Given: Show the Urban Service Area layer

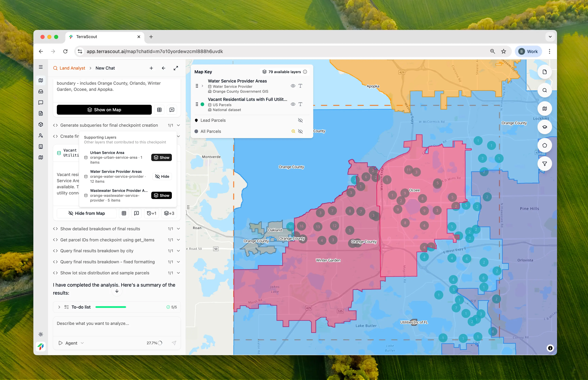Looking at the screenshot, I should coord(161,158).
